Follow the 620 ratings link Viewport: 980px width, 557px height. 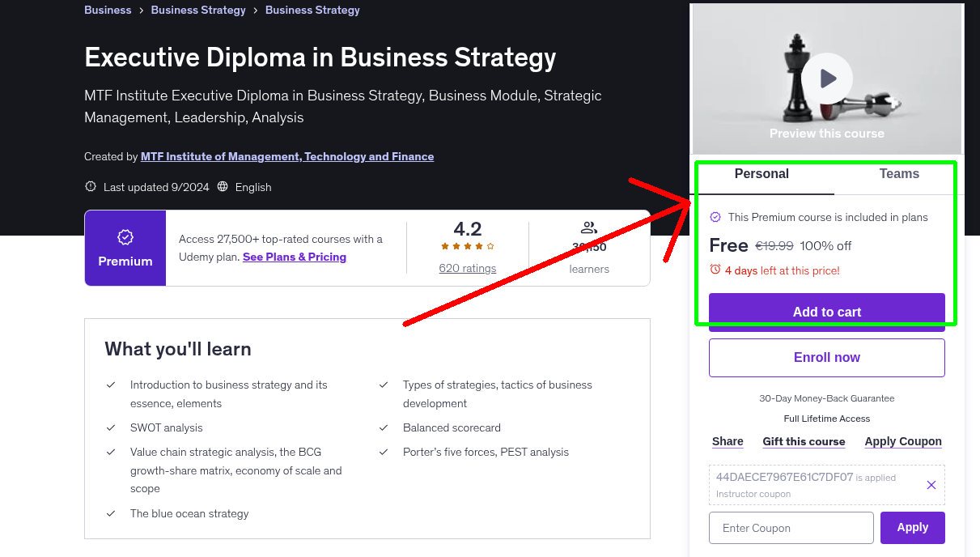click(467, 267)
